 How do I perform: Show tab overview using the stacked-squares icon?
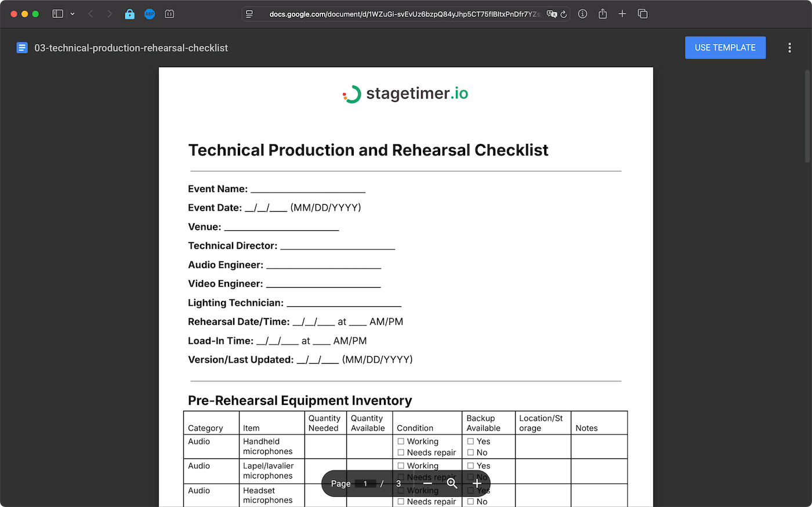click(x=643, y=13)
